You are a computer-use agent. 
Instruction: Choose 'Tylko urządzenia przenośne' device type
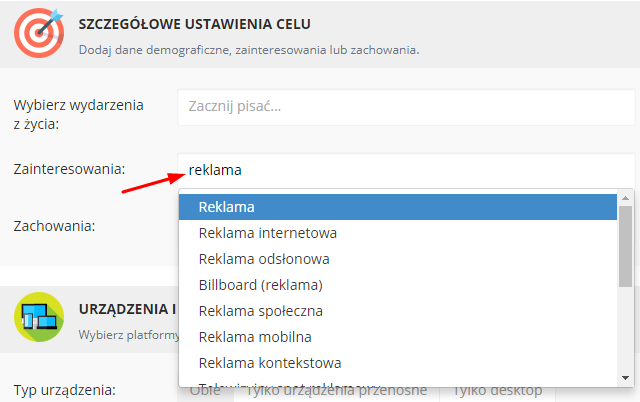point(336,390)
